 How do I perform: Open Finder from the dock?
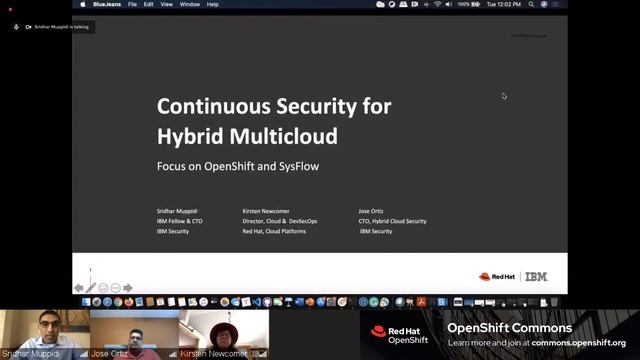pos(86,302)
